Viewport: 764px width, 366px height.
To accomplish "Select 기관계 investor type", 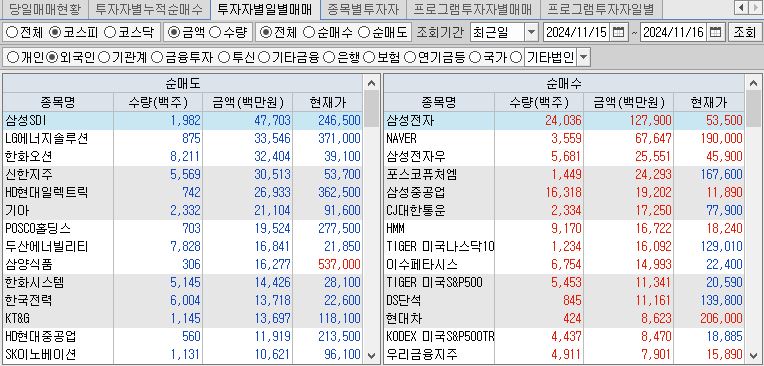I will (x=104, y=58).
